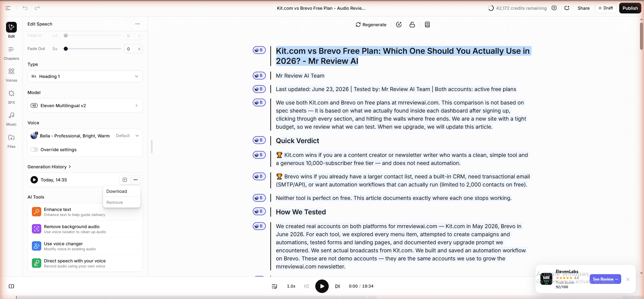Image resolution: width=644 pixels, height=299 pixels.
Task: Open the Chapters sidebar panel
Action: click(11, 53)
